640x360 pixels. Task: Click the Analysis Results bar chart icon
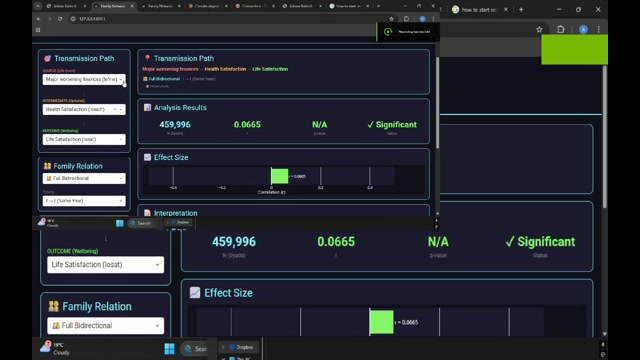click(147, 107)
